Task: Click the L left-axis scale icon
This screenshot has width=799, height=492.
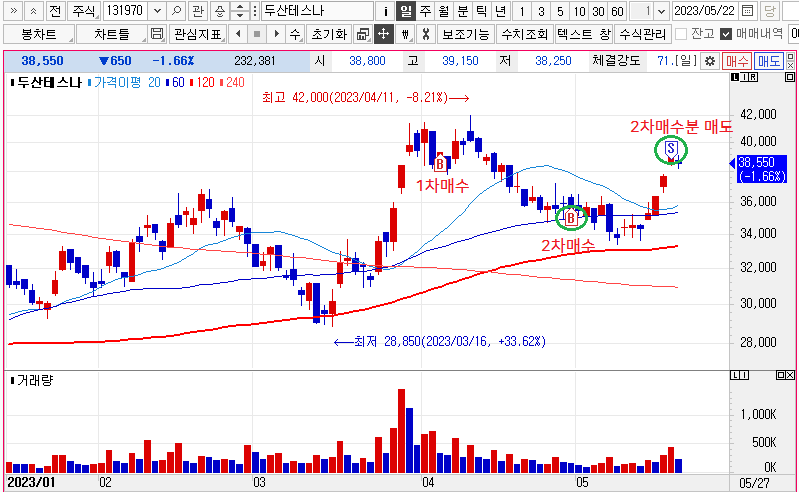Action: pos(735,77)
